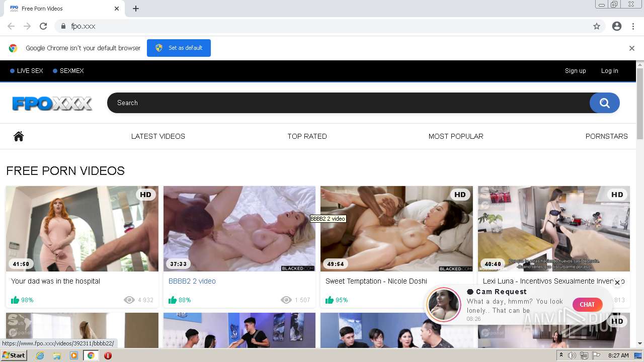Image resolution: width=644 pixels, height=362 pixels.
Task: Open Chrome's three-dot menu
Action: pyautogui.click(x=633, y=26)
